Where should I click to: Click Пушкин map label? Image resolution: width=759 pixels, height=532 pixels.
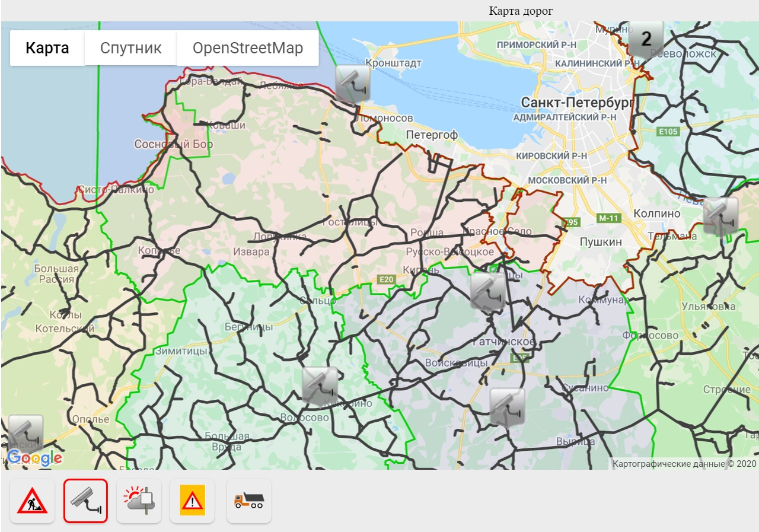(x=601, y=242)
